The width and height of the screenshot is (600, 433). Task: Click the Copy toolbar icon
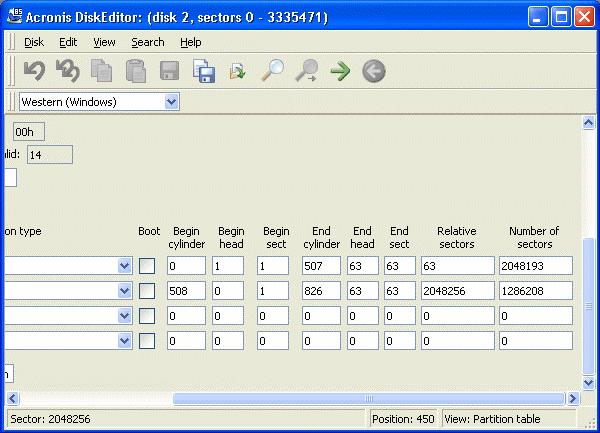click(101, 71)
